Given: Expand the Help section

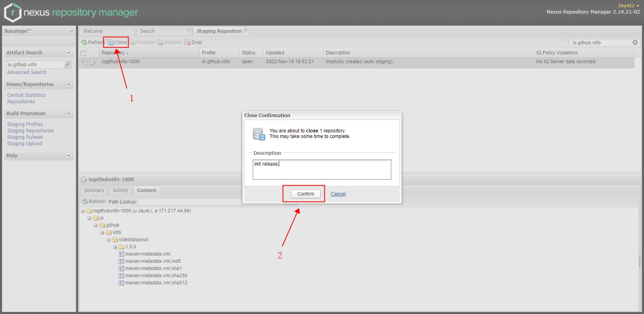Looking at the screenshot, I should click(x=68, y=156).
